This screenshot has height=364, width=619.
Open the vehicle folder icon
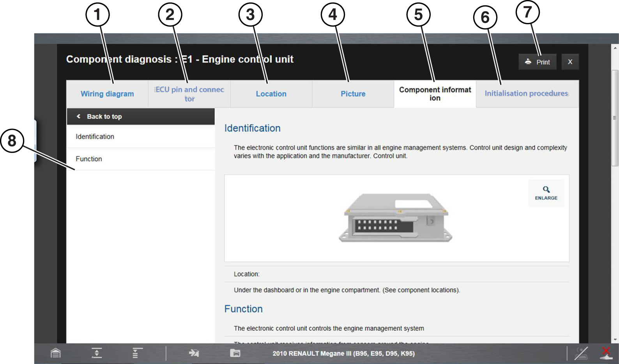(235, 353)
